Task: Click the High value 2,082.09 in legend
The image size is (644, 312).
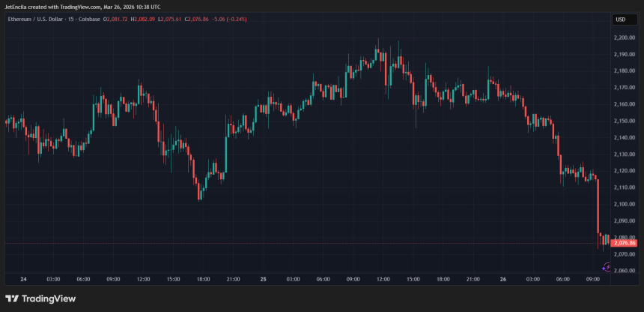Action: click(x=144, y=19)
